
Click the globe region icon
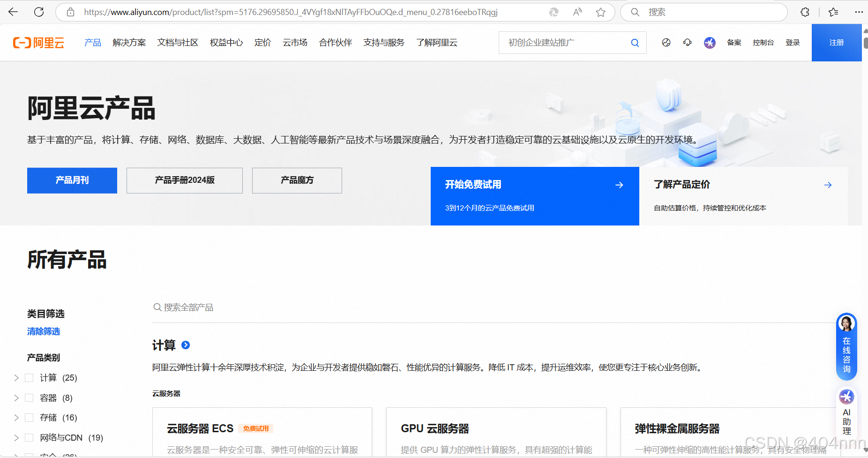point(666,43)
